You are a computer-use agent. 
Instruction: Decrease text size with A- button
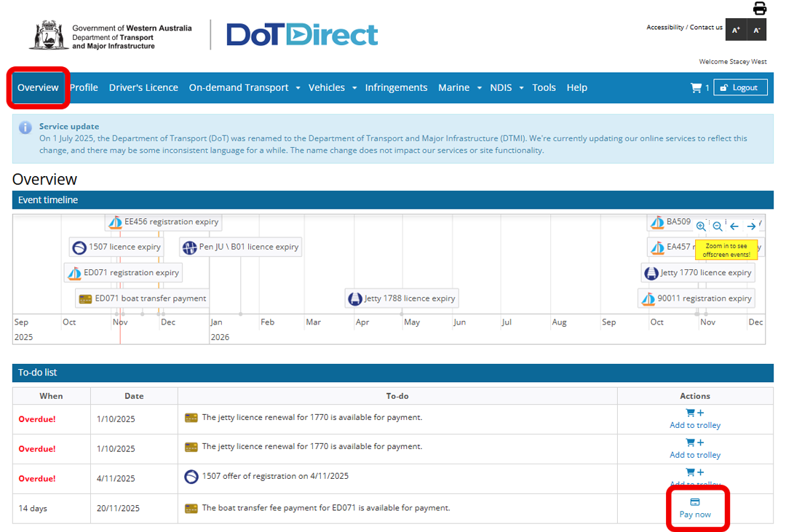point(756,30)
